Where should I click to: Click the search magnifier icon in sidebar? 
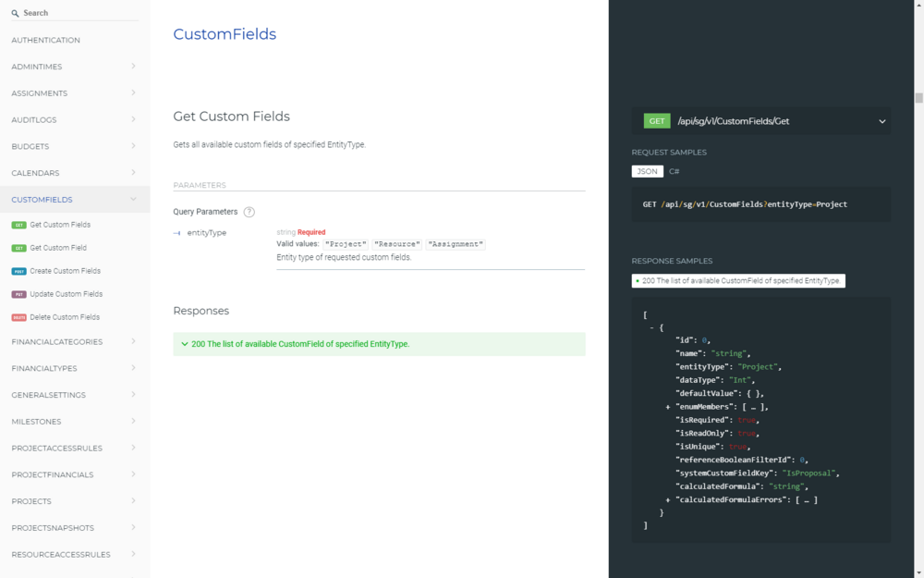point(15,14)
